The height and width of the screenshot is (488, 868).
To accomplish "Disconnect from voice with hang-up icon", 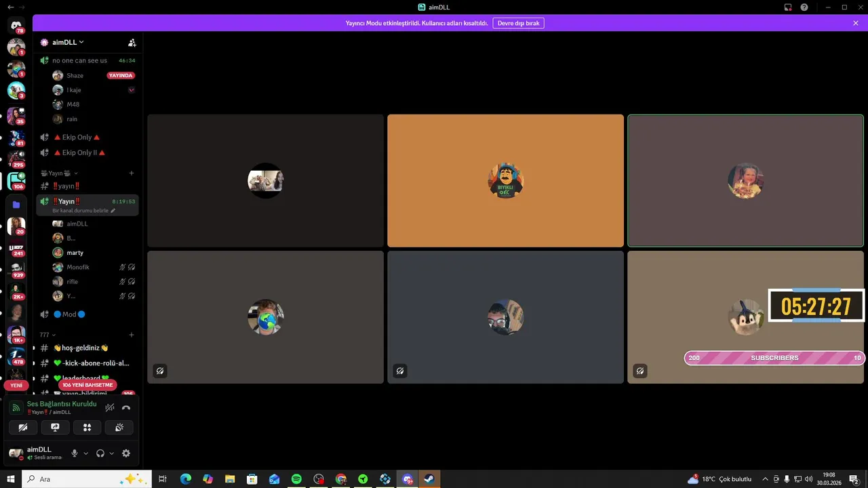I will [x=126, y=407].
